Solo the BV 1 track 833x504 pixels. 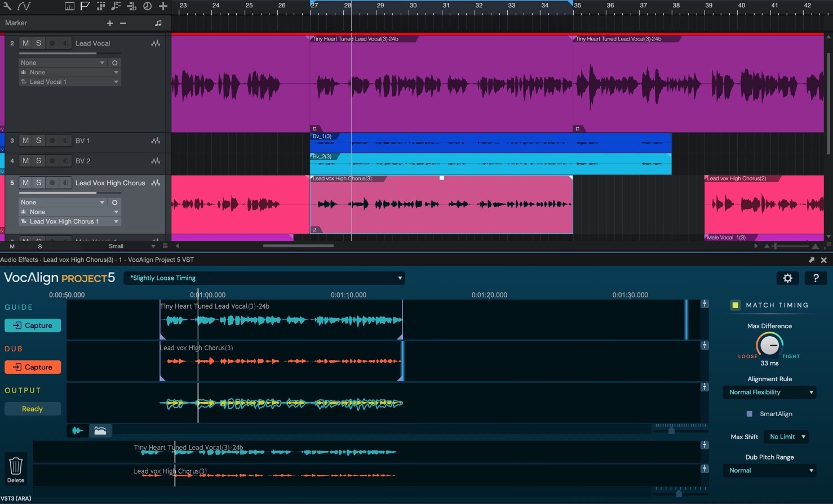pyautogui.click(x=38, y=141)
